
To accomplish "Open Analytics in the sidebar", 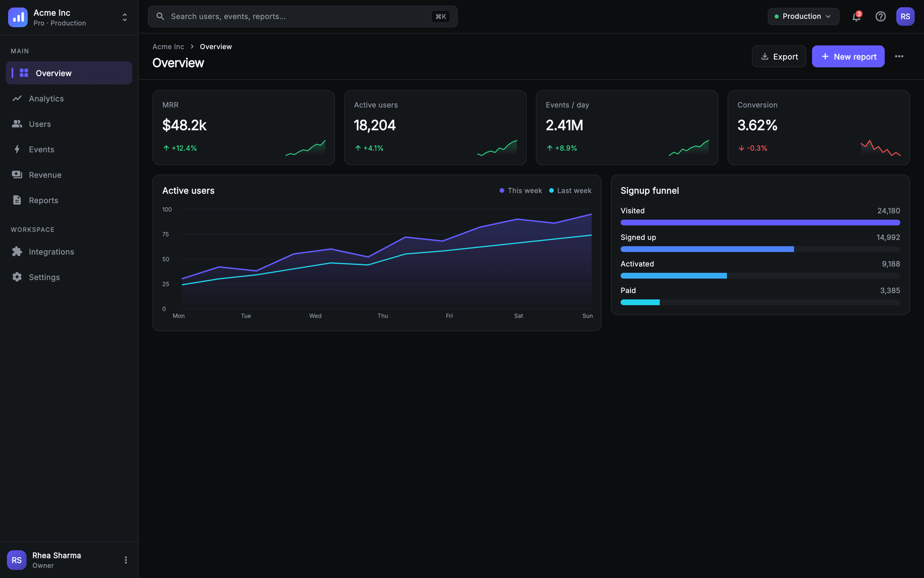I will (x=69, y=99).
